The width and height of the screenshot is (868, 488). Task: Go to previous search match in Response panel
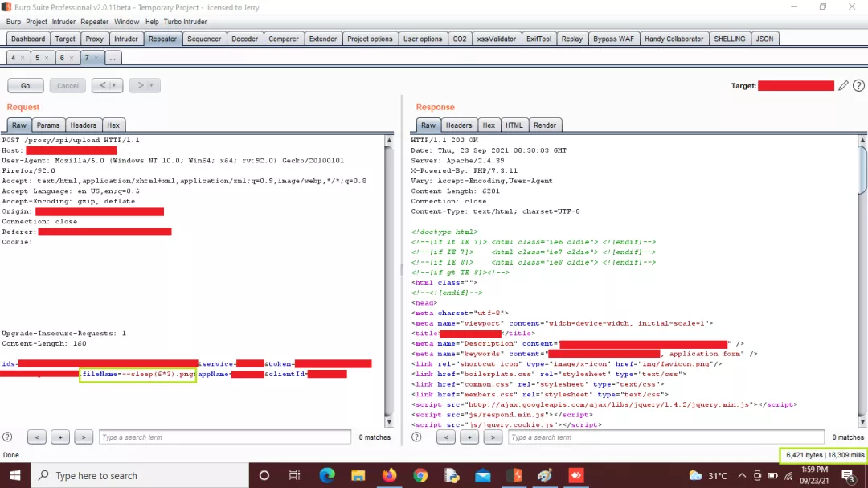[x=445, y=437]
